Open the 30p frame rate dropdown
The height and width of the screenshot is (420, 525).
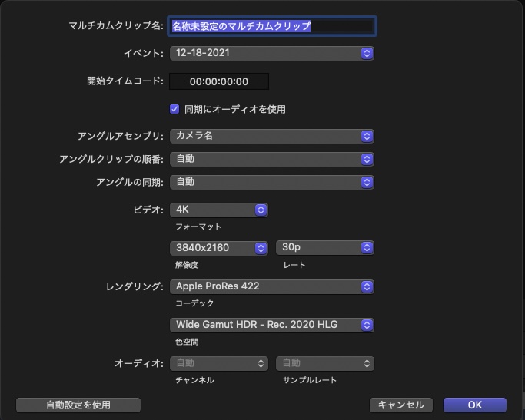[324, 247]
